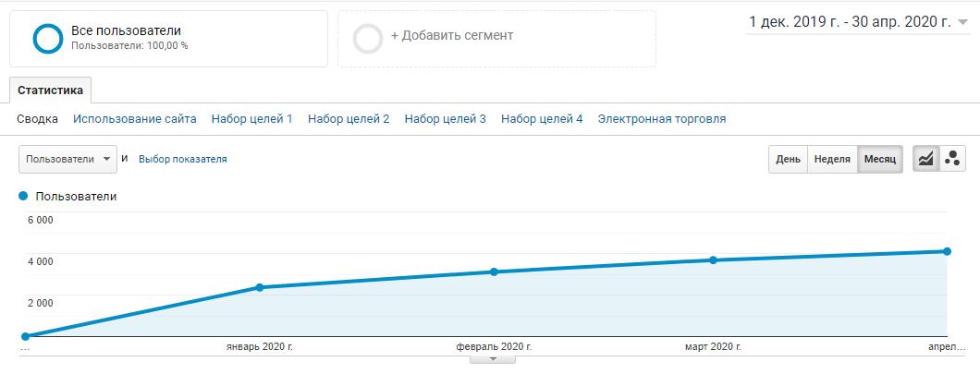Switch to line chart view icon
Viewport: 980px width, 374px height.
tap(925, 159)
